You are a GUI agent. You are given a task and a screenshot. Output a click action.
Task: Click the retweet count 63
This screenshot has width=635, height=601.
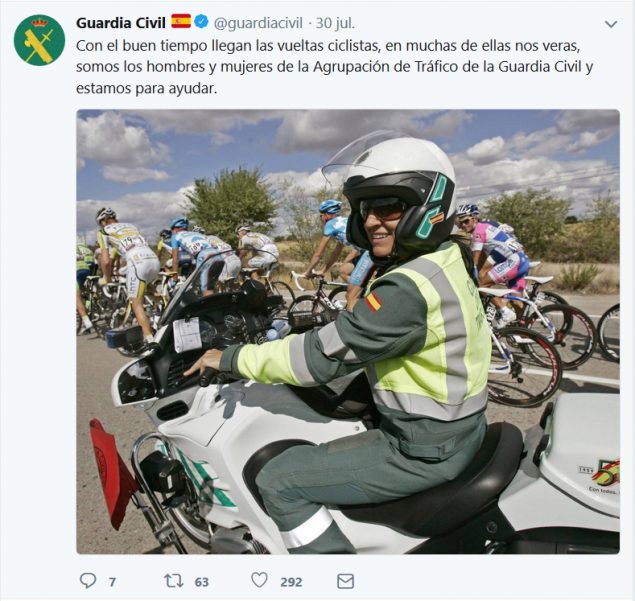point(202,582)
